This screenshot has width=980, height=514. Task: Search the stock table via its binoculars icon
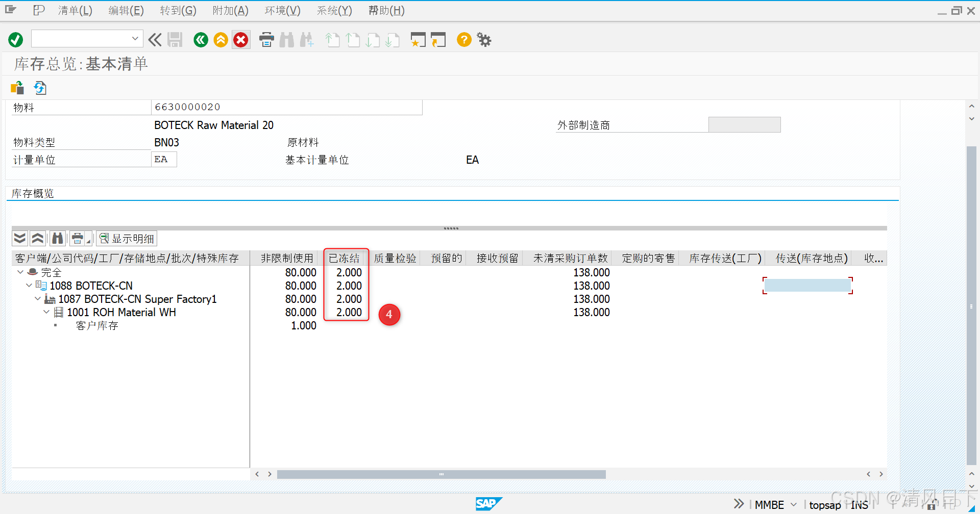click(x=58, y=238)
